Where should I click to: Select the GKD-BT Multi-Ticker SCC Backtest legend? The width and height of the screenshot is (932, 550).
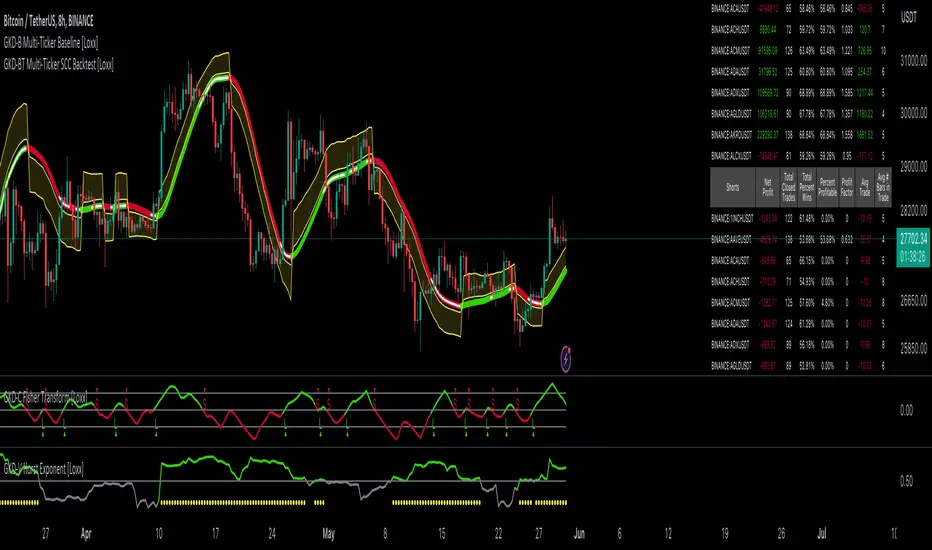[x=58, y=64]
